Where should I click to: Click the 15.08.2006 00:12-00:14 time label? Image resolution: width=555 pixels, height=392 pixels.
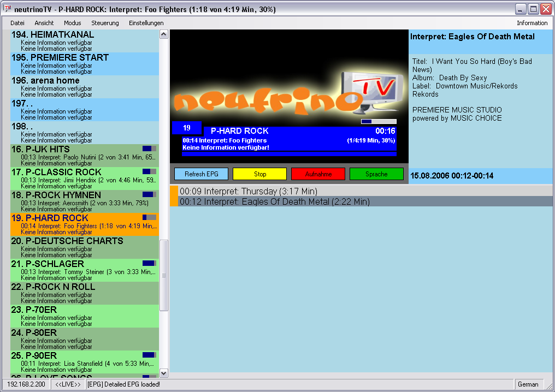(452, 176)
